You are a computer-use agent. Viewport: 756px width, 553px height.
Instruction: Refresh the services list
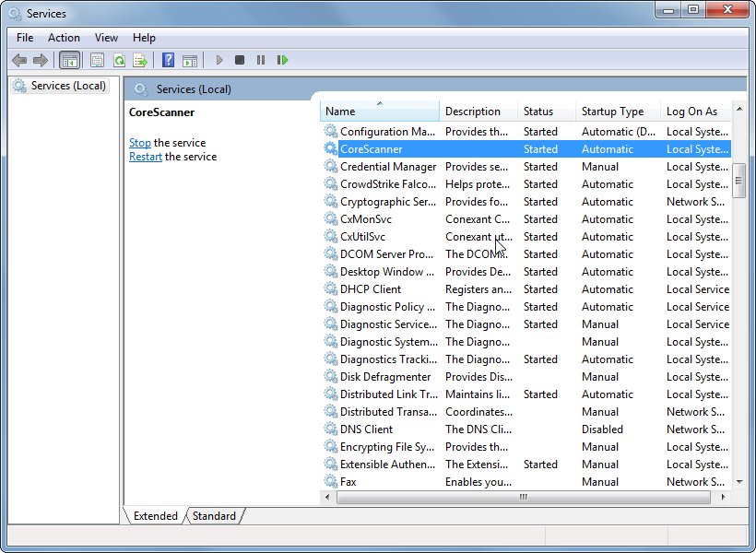(x=119, y=60)
